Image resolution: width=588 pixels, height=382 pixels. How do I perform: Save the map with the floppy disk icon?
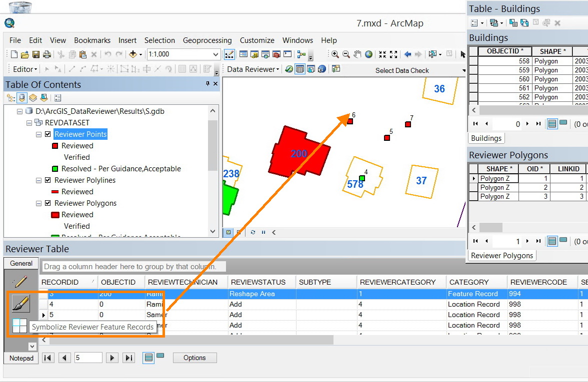click(35, 54)
